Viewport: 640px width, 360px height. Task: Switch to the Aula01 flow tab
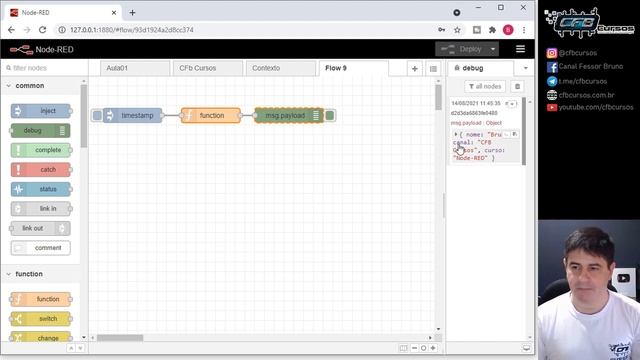(x=135, y=68)
